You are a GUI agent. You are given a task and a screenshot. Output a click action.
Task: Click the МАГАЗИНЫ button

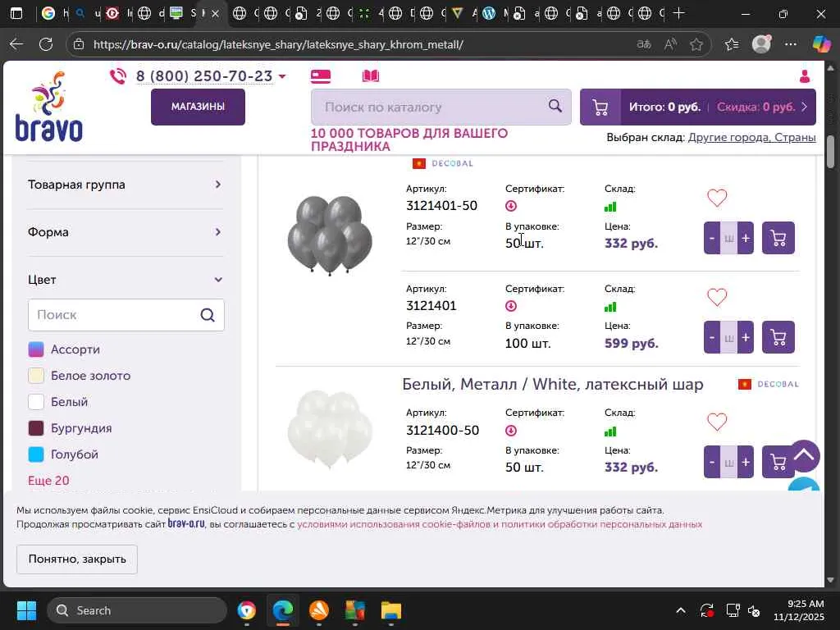198,107
